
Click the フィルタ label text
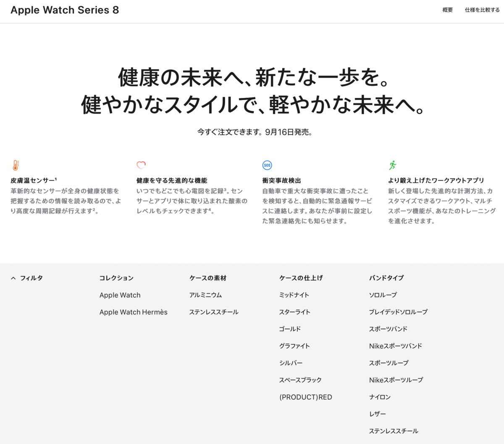[31, 278]
